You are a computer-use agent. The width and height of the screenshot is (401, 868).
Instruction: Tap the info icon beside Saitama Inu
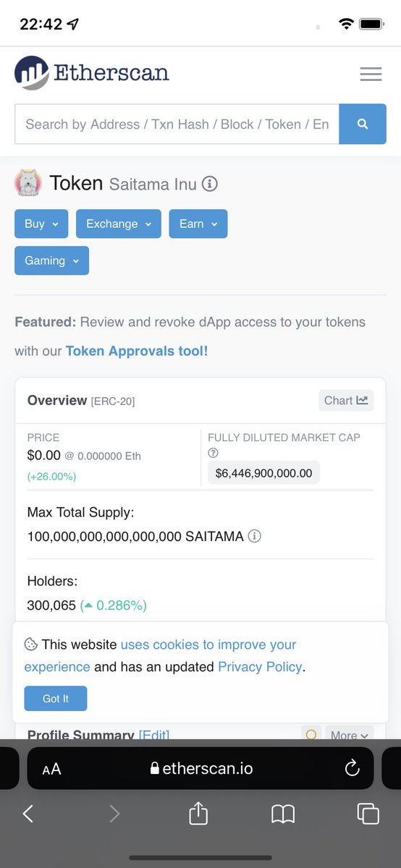(x=209, y=184)
